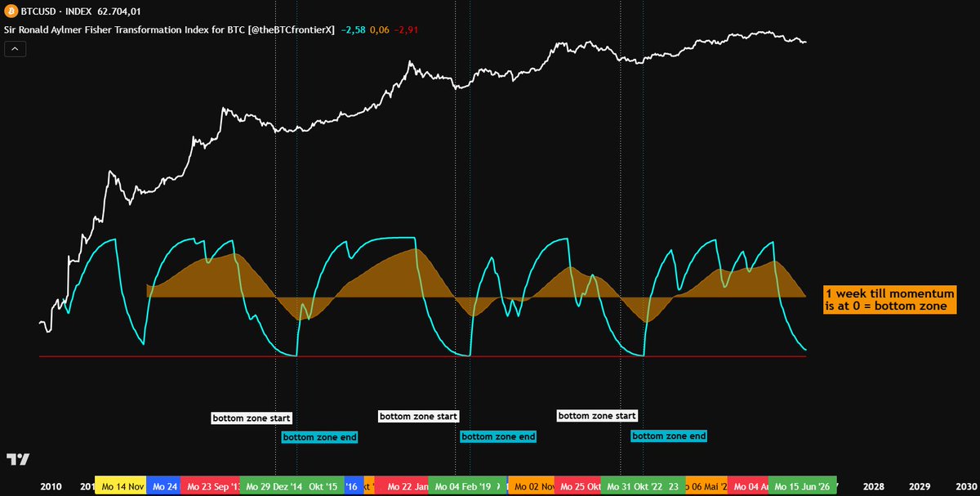
Task: Click the 2030 label on time axis
Action: click(965, 486)
